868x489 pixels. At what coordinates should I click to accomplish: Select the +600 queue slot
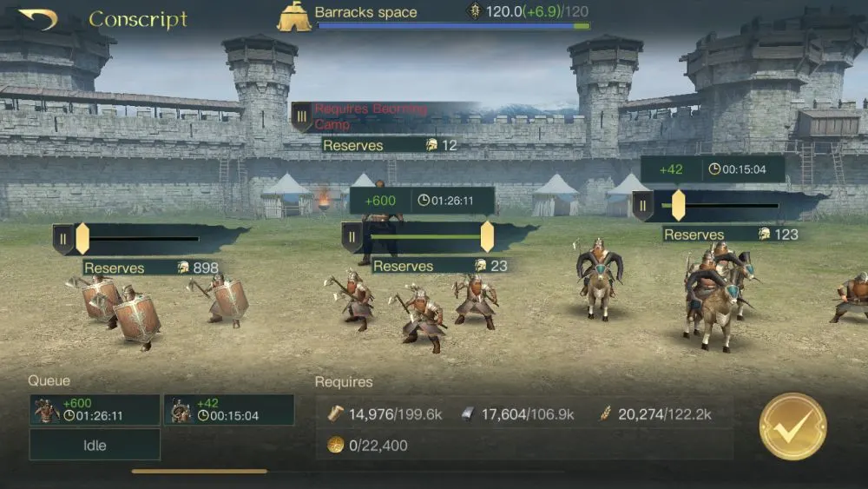95,410
